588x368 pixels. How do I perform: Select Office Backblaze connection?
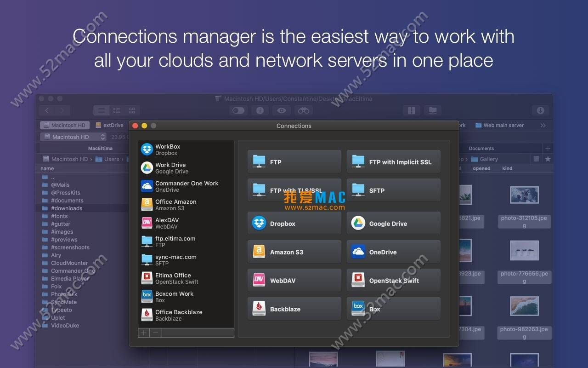click(186, 315)
